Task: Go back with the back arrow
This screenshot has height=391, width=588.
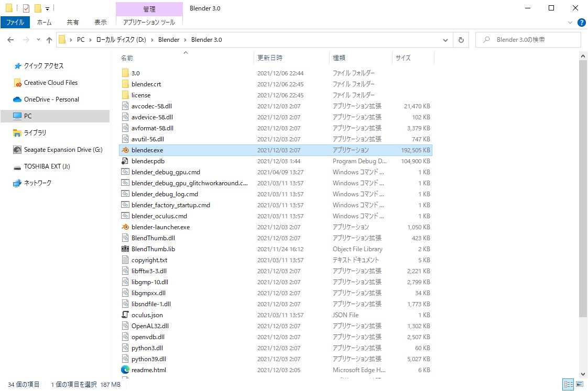Action: pos(10,40)
